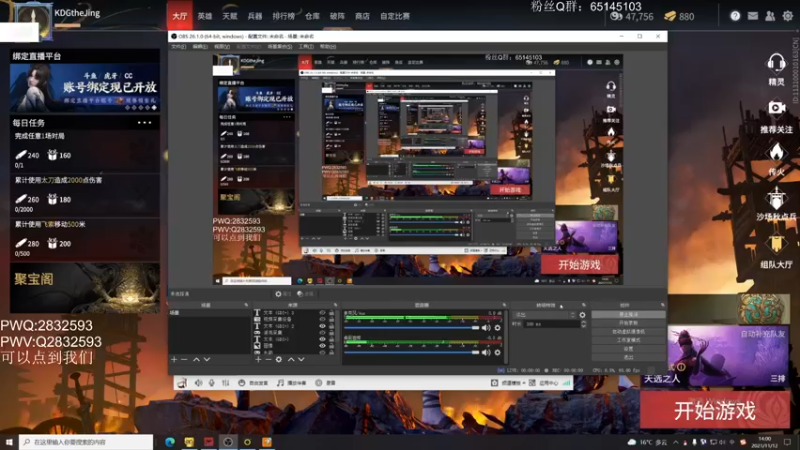Open the music note item in streaming toolbar

click(x=291, y=383)
